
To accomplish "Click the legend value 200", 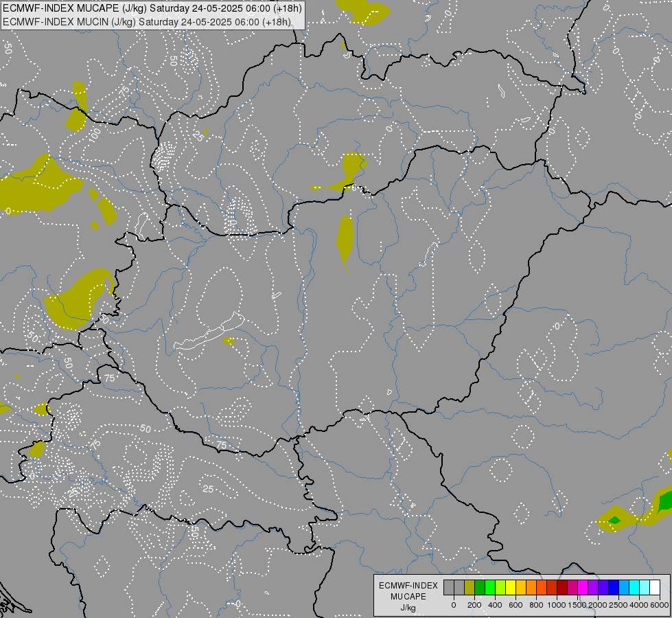I will pos(474,605).
